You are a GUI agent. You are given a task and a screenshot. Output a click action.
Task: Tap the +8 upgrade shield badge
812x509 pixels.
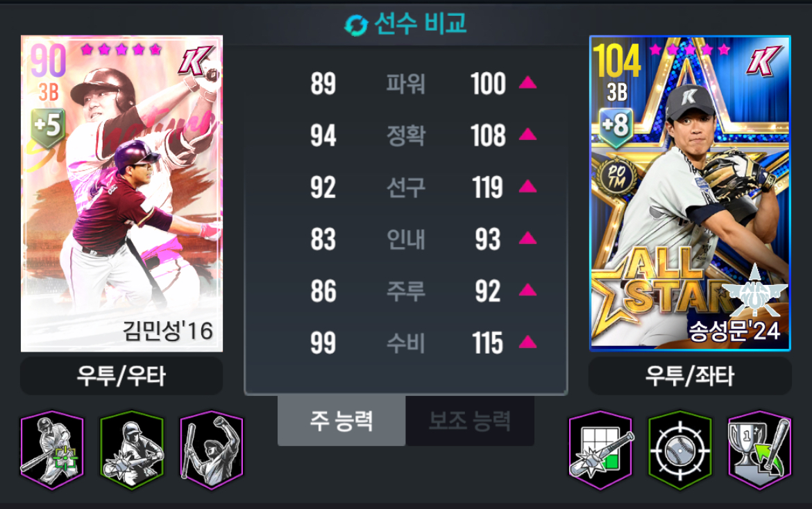(x=616, y=127)
